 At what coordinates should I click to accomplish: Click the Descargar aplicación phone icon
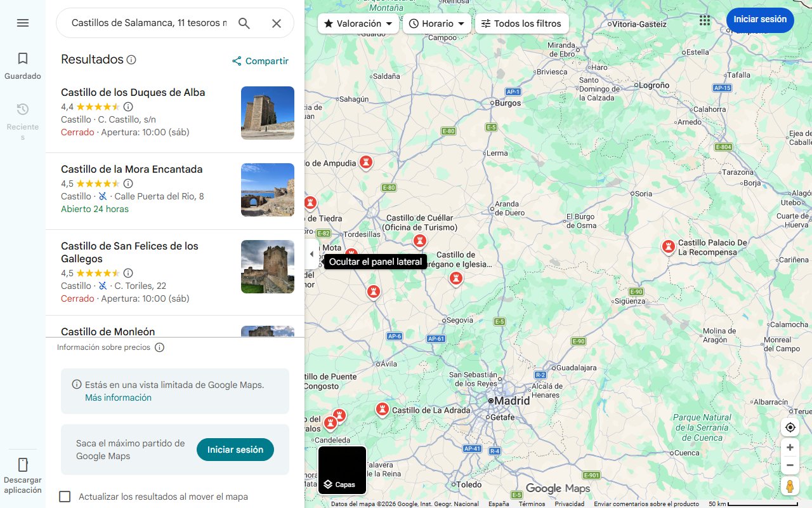tap(23, 465)
